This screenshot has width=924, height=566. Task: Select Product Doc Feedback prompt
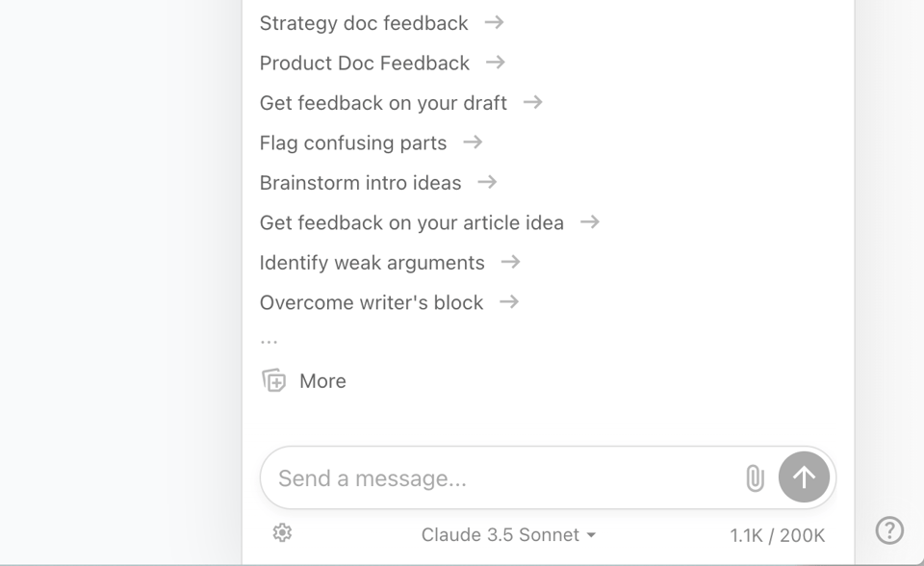click(x=364, y=64)
